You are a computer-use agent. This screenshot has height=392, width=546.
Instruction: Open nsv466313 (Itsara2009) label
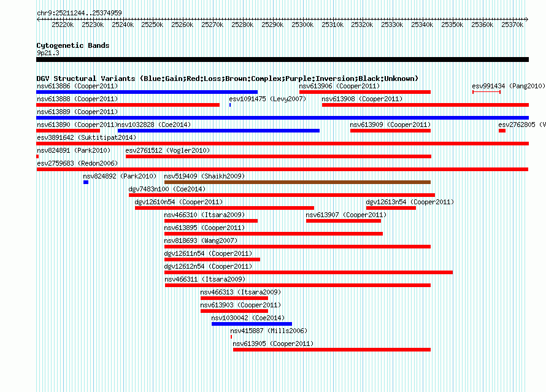(x=240, y=292)
